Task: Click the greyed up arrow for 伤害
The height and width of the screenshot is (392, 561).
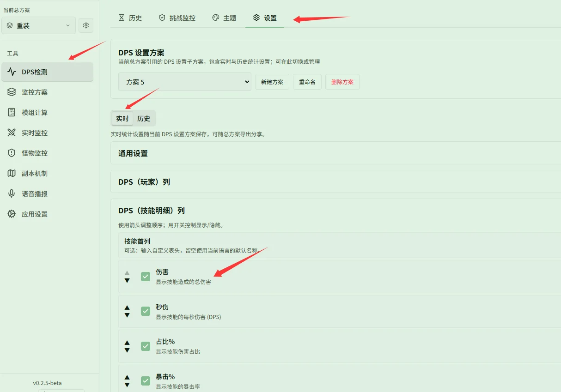Action: click(127, 273)
